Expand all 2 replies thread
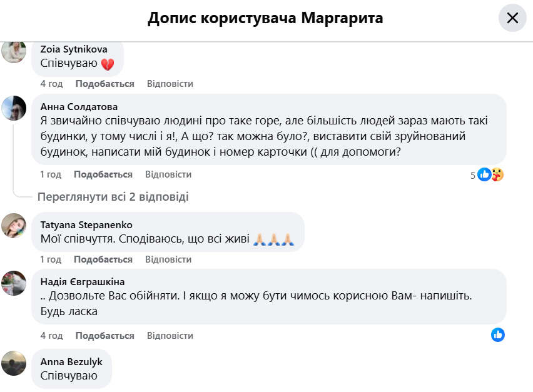 tap(113, 197)
